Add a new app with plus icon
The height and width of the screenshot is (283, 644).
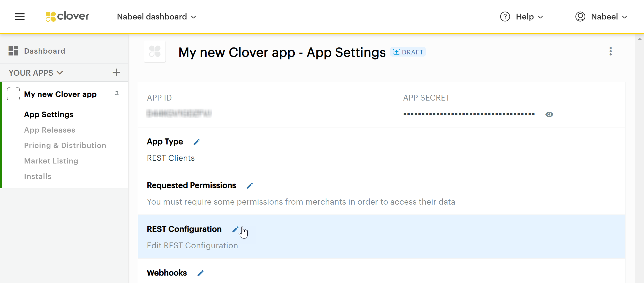pos(116,72)
